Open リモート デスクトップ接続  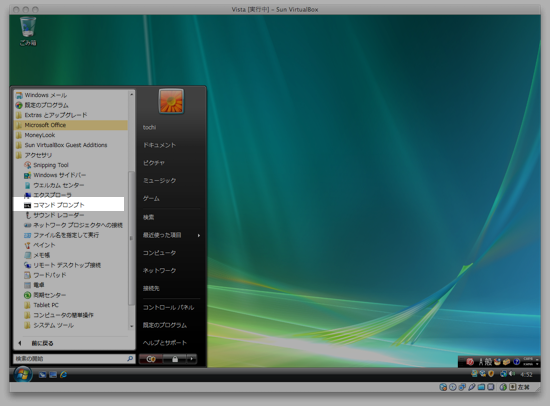click(x=71, y=265)
